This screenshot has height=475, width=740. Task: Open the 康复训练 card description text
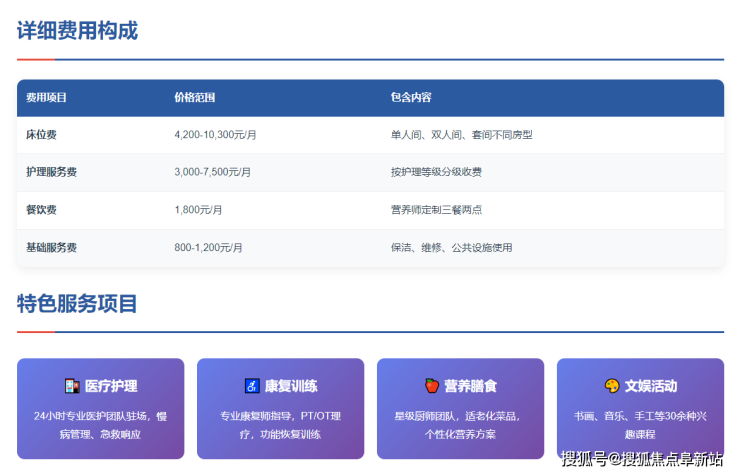[x=280, y=424]
